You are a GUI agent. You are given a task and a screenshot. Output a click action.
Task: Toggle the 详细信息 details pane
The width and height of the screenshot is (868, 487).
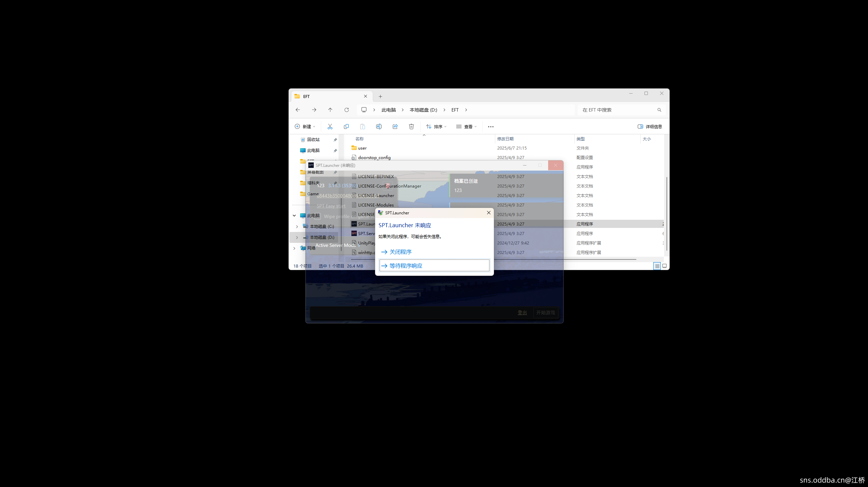pos(650,126)
